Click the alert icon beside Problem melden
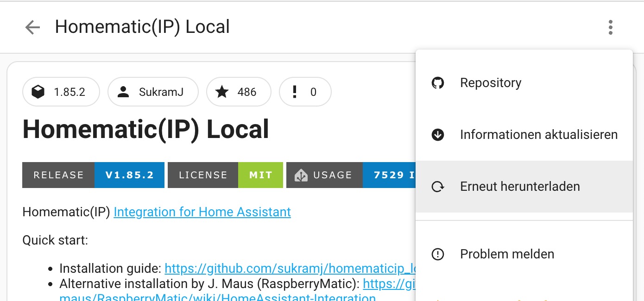Viewport: 644px width, 301px height. (438, 254)
